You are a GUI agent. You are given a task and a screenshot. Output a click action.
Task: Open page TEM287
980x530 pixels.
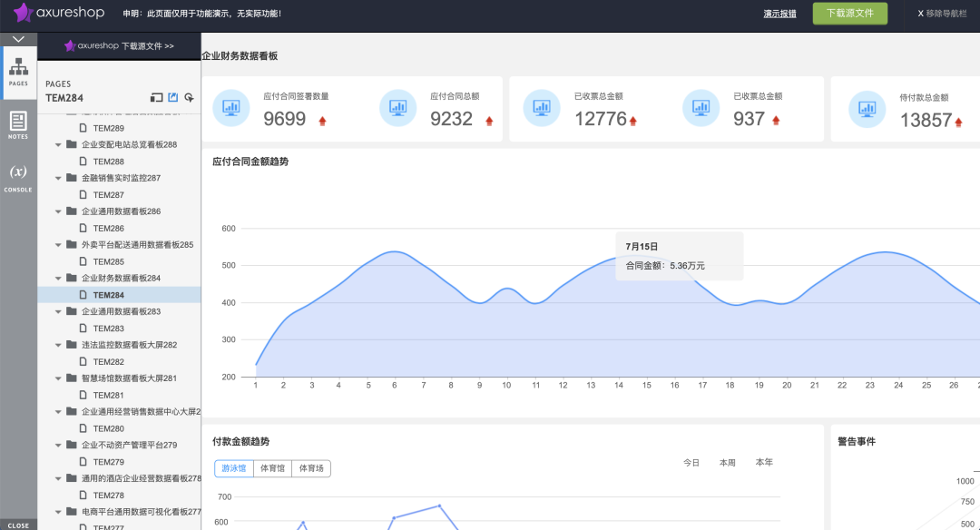coord(109,194)
